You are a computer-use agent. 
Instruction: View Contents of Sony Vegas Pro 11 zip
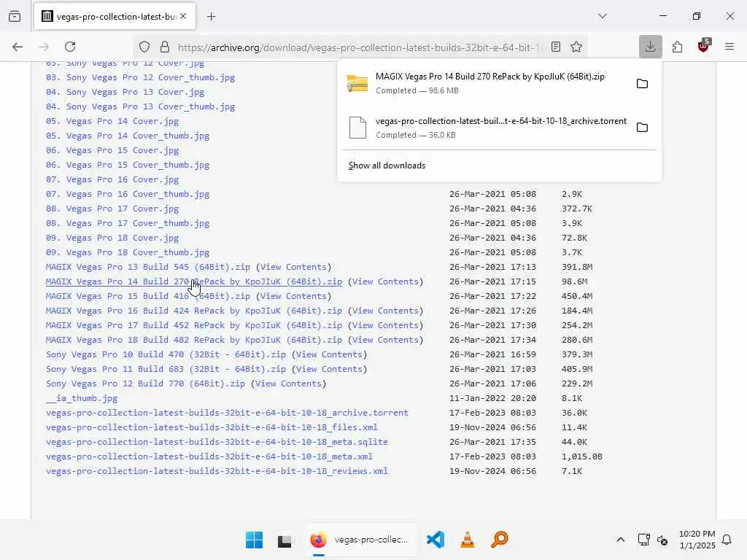tap(329, 369)
